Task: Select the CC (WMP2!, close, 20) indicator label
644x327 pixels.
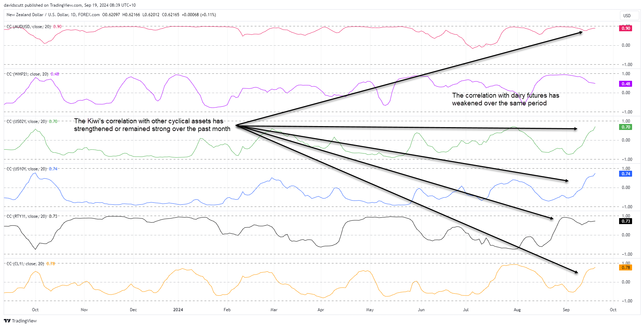Action: pyautogui.click(x=27, y=74)
